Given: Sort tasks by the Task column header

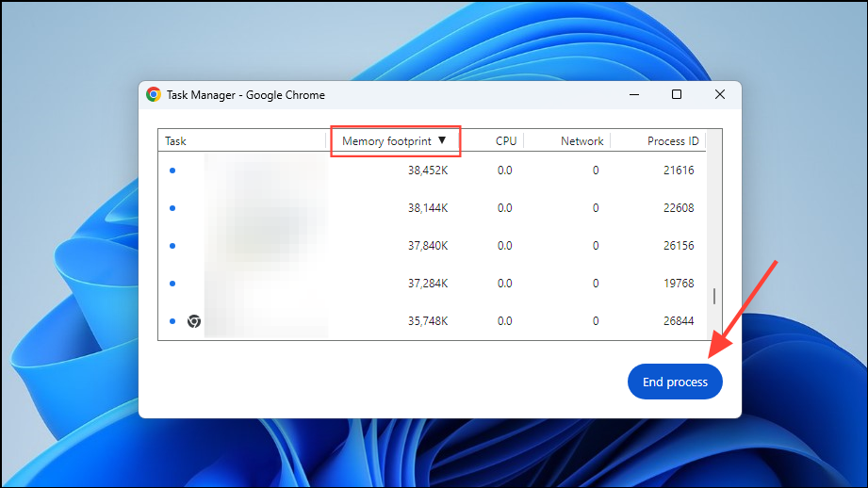Looking at the screenshot, I should [242, 141].
